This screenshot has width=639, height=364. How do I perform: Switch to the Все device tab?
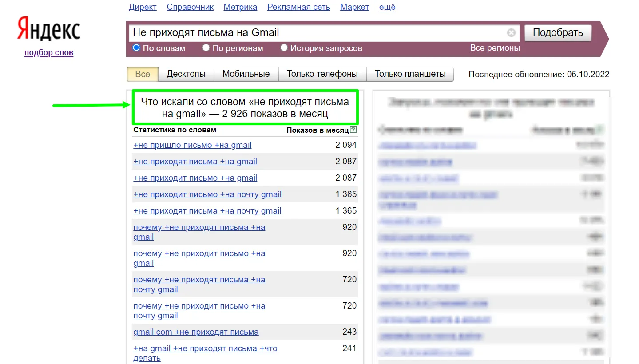coord(143,74)
